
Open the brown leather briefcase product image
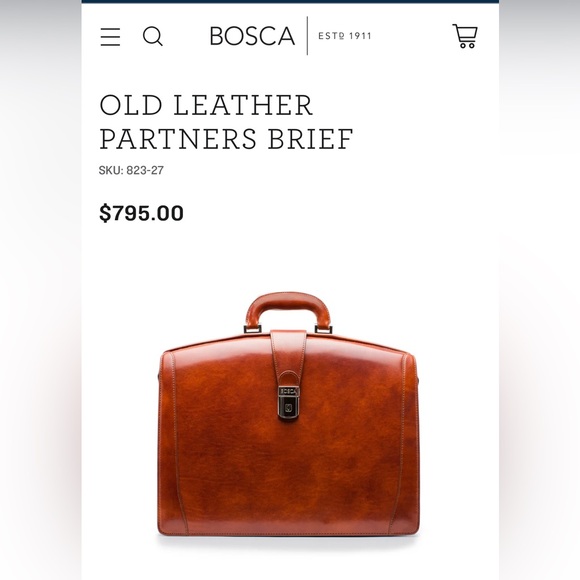(x=289, y=414)
